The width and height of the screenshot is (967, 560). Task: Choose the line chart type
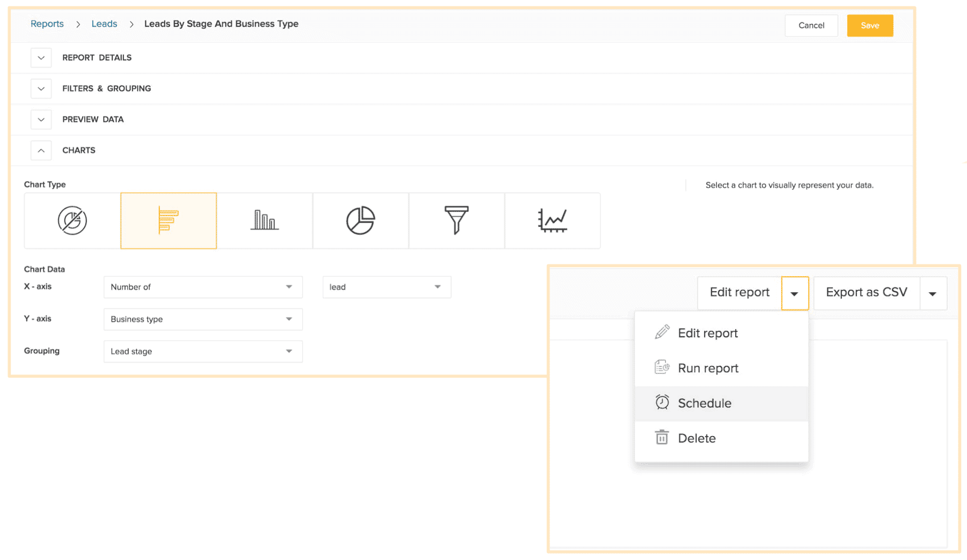(x=552, y=220)
